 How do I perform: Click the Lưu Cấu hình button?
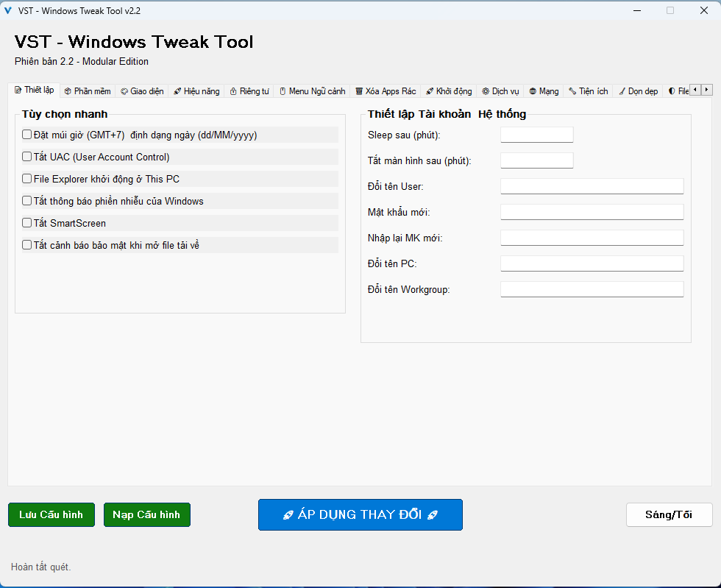[51, 514]
